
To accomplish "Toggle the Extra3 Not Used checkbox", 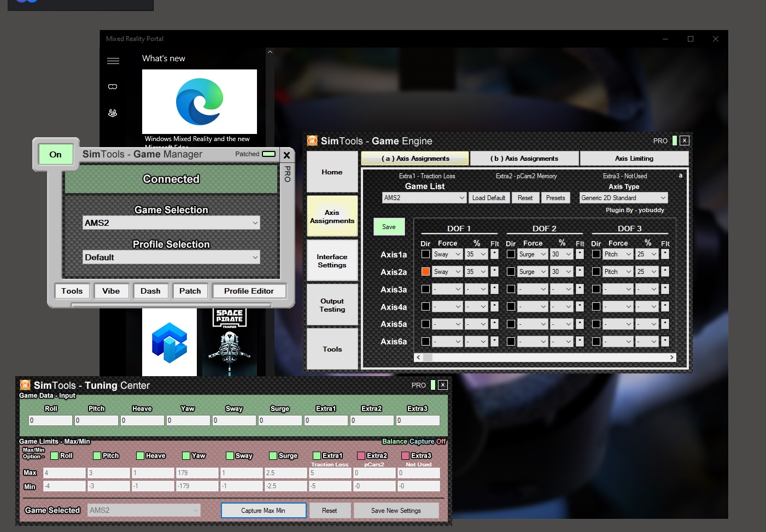I will pos(405,455).
